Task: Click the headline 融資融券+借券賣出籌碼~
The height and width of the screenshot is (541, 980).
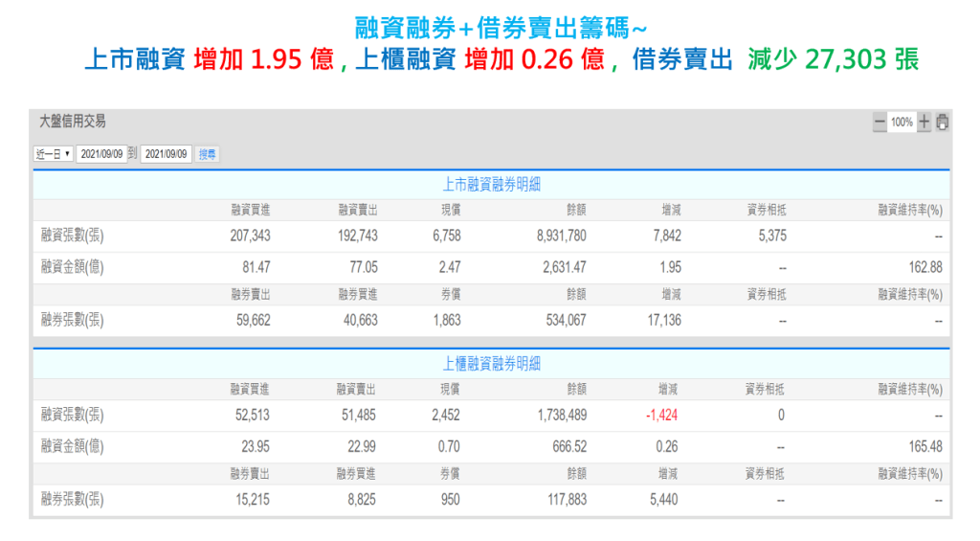Action: 492,28
